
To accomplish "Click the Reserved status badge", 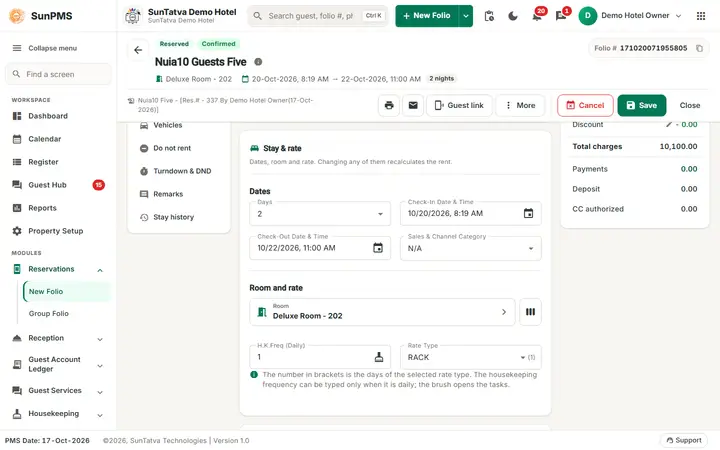I will pos(174,44).
